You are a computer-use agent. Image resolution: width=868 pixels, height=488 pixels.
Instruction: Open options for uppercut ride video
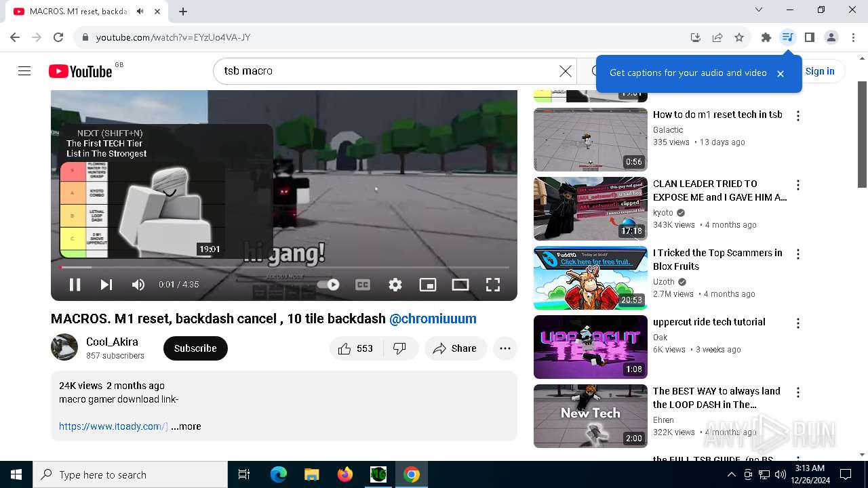[x=798, y=323]
